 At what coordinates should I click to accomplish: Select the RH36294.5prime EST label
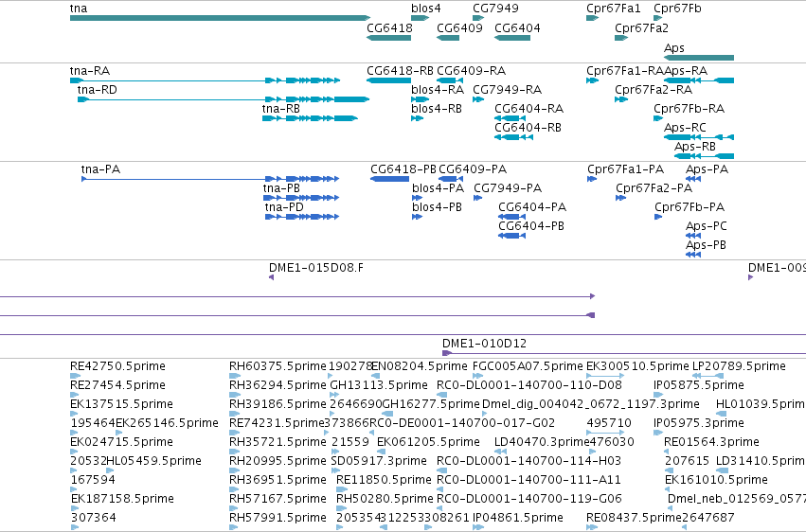(x=278, y=384)
